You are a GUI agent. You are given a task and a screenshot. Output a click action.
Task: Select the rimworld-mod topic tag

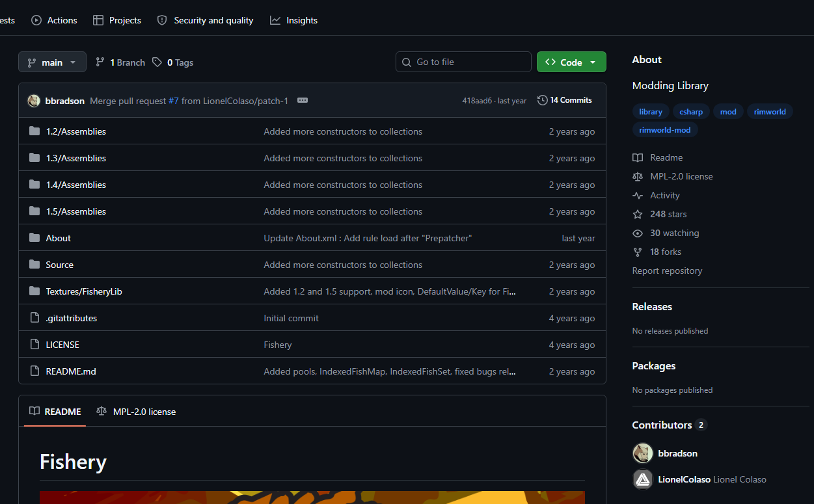665,130
